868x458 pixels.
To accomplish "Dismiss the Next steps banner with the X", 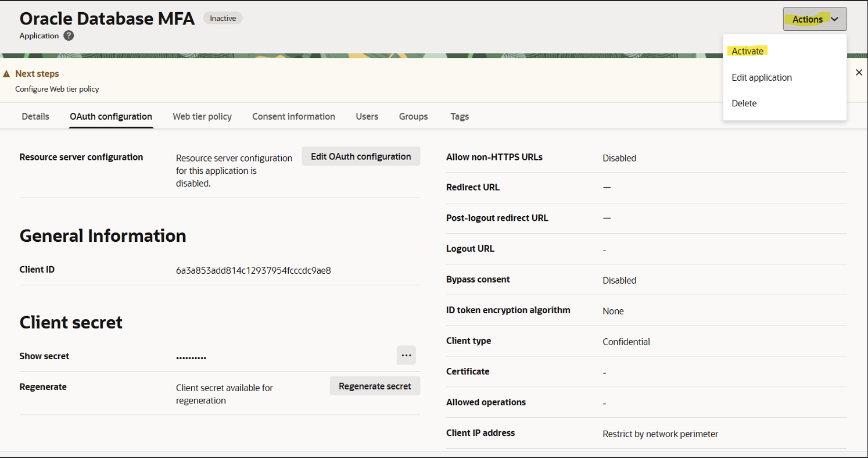I will (x=859, y=72).
